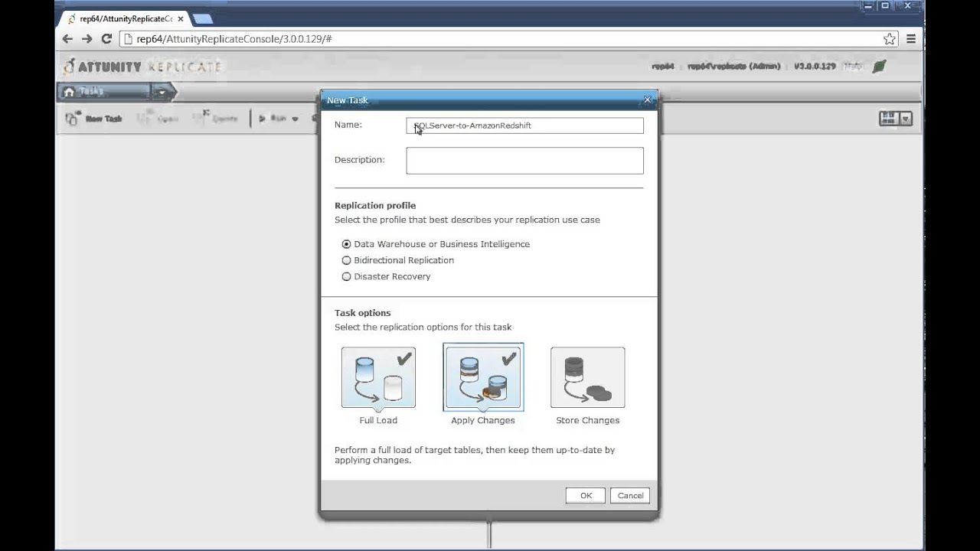
Task: Select the rep64/AttunityReplicate browser tab
Action: pyautogui.click(x=124, y=18)
